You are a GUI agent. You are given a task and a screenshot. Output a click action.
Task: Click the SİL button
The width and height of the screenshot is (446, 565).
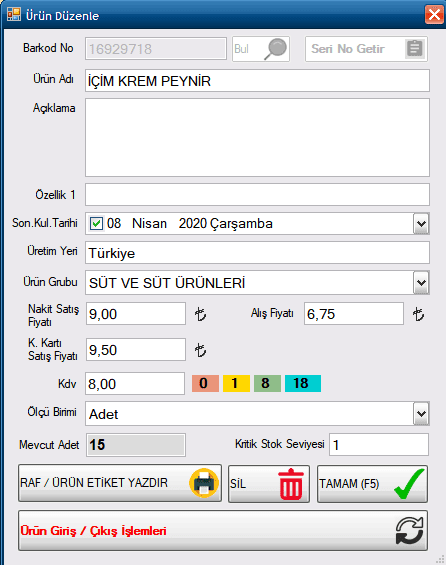click(x=269, y=484)
